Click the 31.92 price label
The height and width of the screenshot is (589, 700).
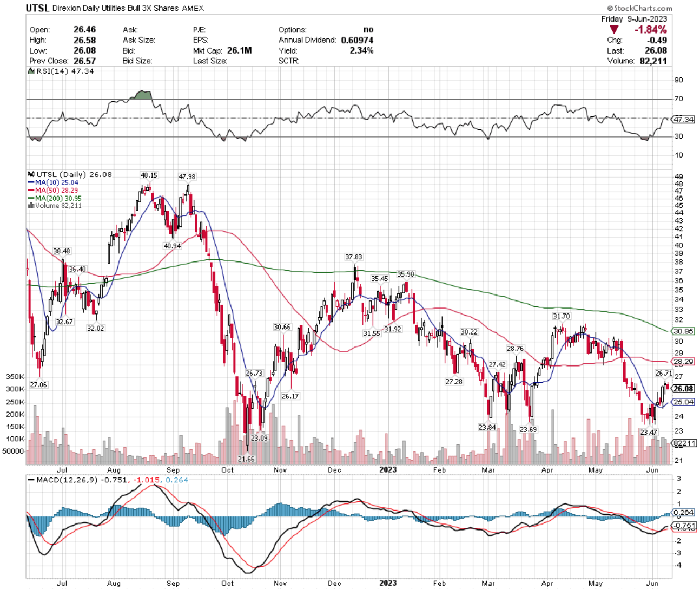[393, 329]
